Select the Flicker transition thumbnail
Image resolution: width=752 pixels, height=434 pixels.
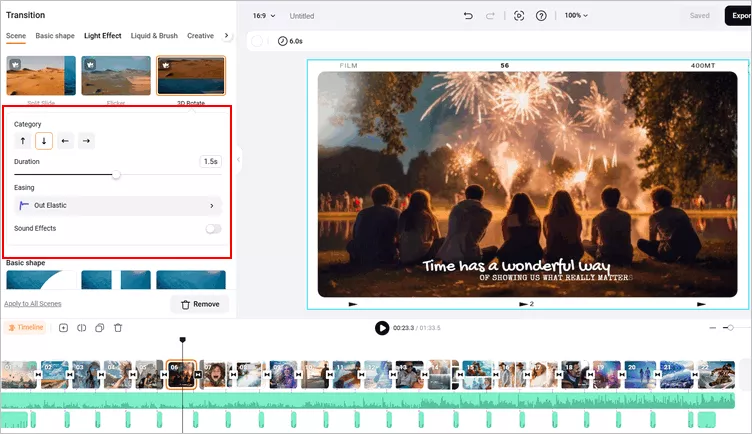click(116, 76)
